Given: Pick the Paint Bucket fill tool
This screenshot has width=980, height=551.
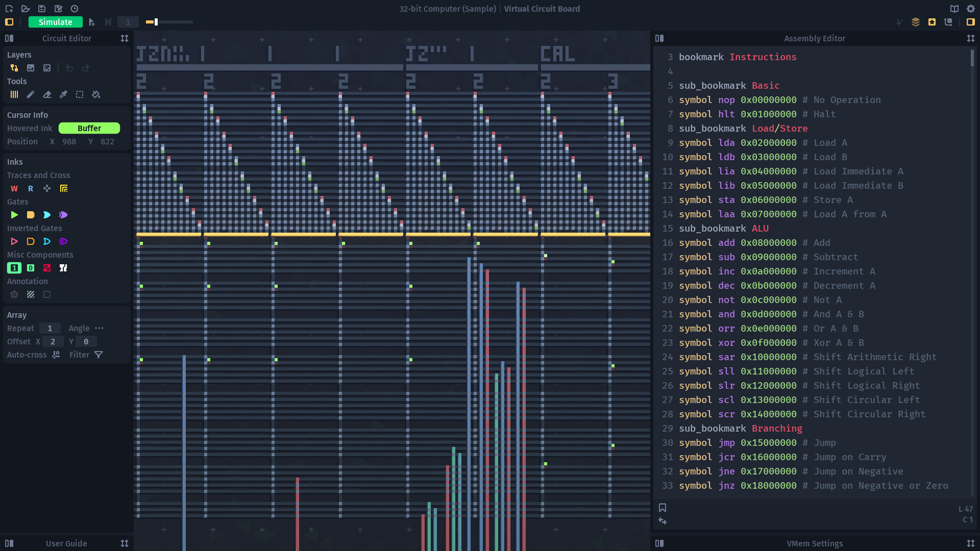Looking at the screenshot, I should click(96, 94).
